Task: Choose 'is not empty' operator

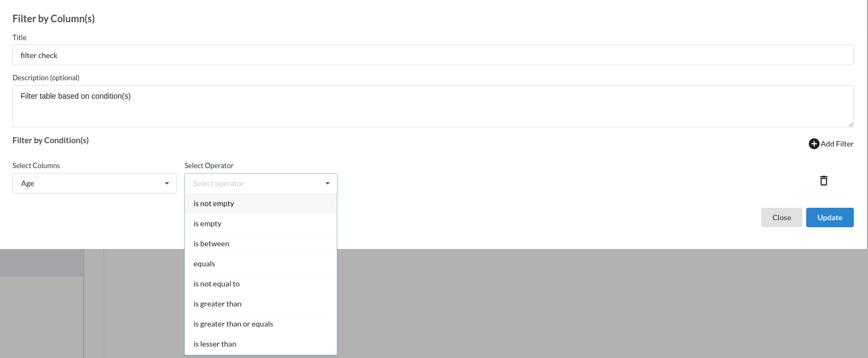Action: point(261,203)
